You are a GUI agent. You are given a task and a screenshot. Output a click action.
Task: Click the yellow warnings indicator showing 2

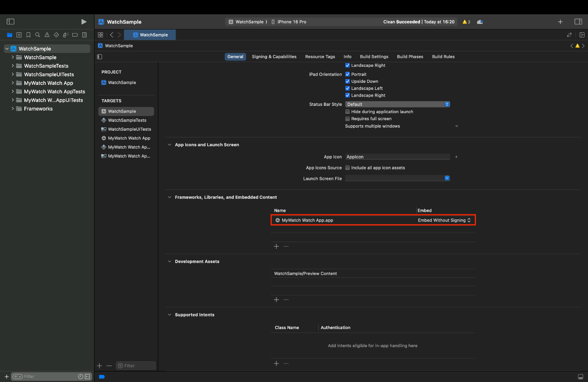click(466, 22)
